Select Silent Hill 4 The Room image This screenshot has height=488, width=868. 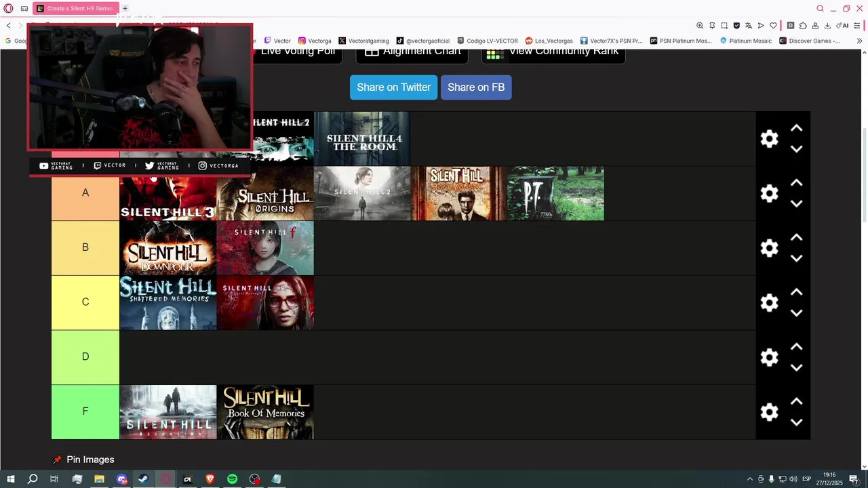(x=362, y=139)
